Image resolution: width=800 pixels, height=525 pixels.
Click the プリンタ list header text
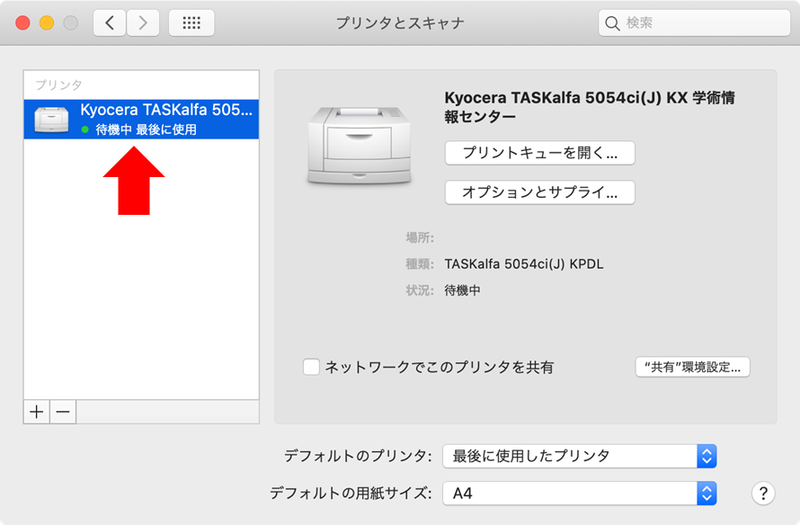[59, 85]
